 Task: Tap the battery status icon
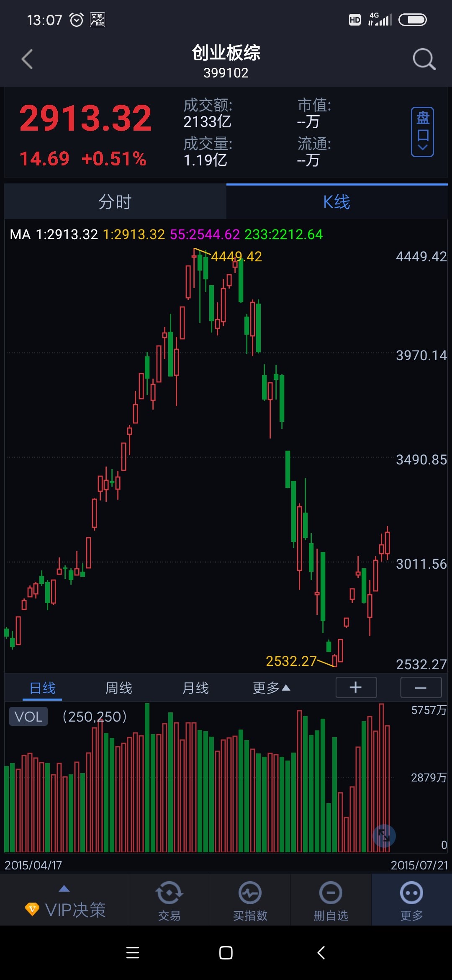pyautogui.click(x=413, y=20)
